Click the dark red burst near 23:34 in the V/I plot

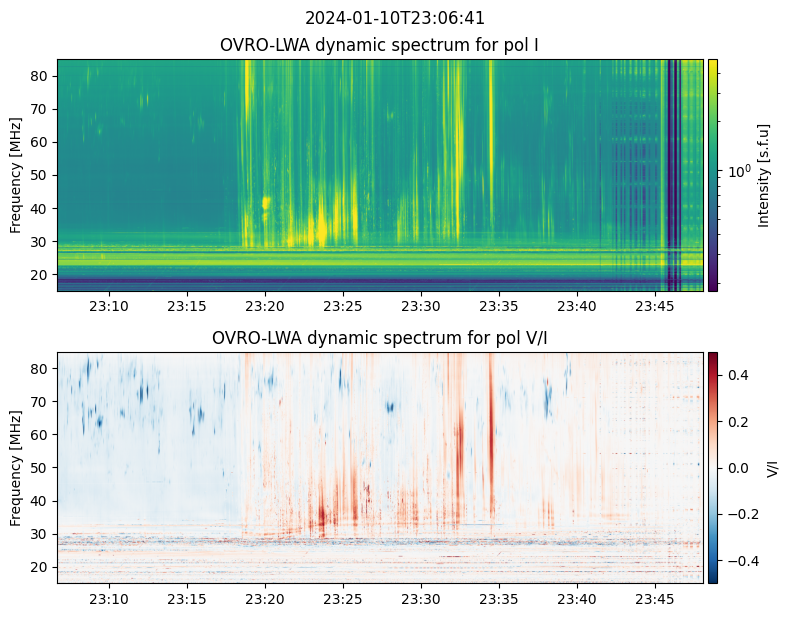coord(491,420)
